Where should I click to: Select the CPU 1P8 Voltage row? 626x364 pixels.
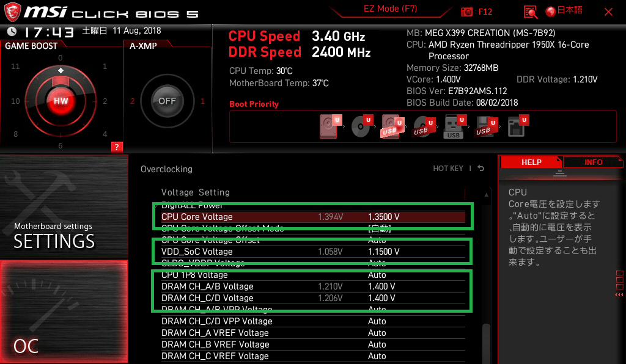pyautogui.click(x=313, y=275)
